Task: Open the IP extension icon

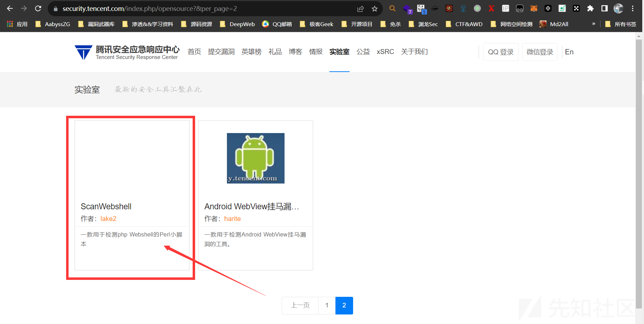Action: pos(505,8)
